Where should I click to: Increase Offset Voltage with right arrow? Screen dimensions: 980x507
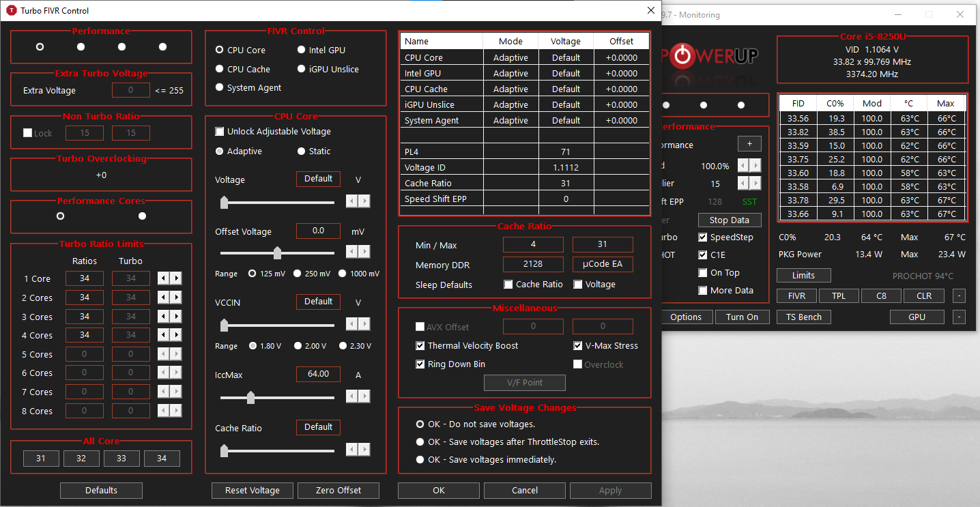tap(364, 252)
